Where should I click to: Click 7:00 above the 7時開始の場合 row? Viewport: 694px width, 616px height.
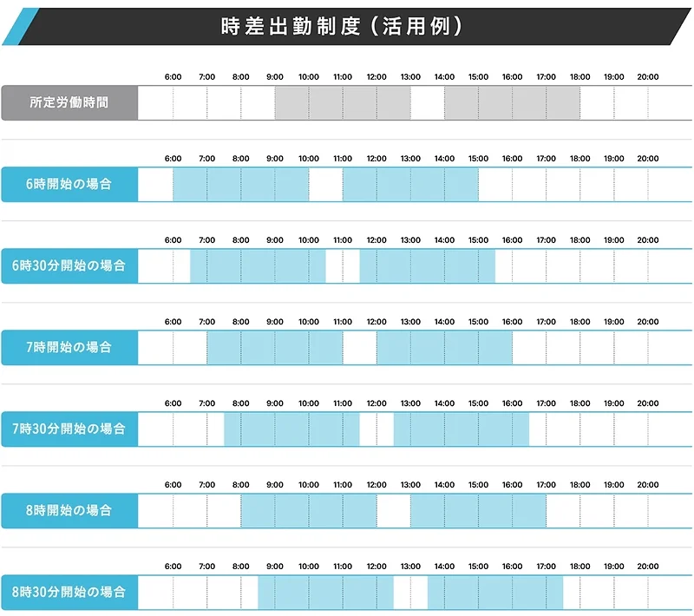(206, 322)
